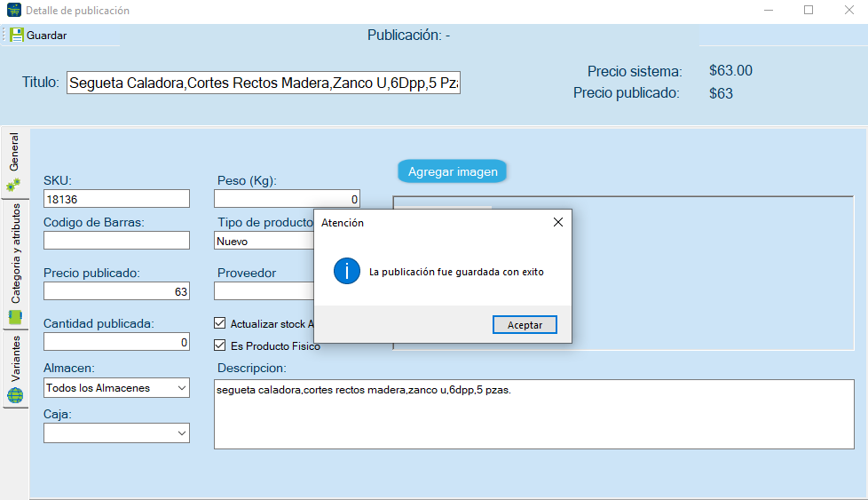Click into the Descripcion text area
The width and height of the screenshot is (868, 500).
(x=534, y=414)
